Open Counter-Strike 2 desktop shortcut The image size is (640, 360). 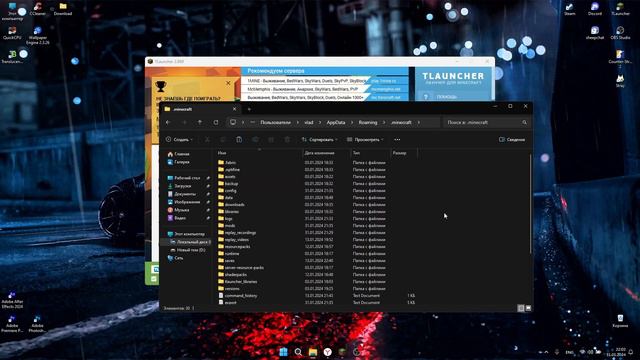[620, 59]
